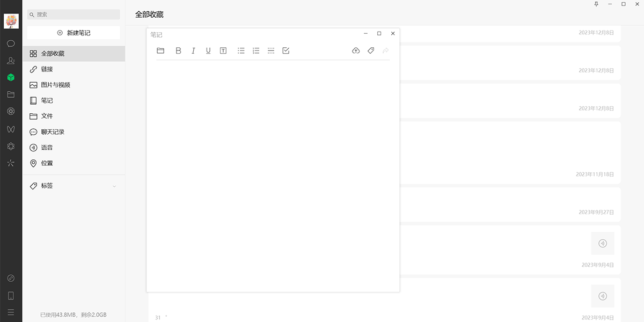
Task: Click the cloud upload icon
Action: pyautogui.click(x=355, y=50)
